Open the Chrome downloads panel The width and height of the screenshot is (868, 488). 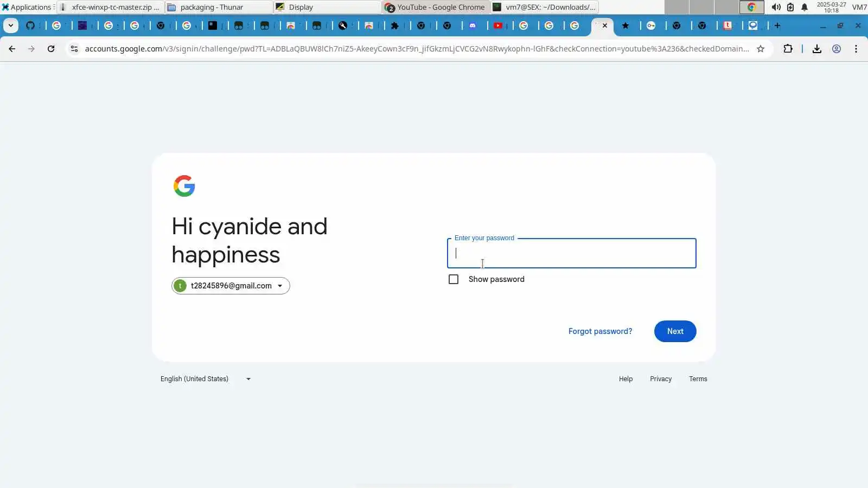pyautogui.click(x=816, y=49)
